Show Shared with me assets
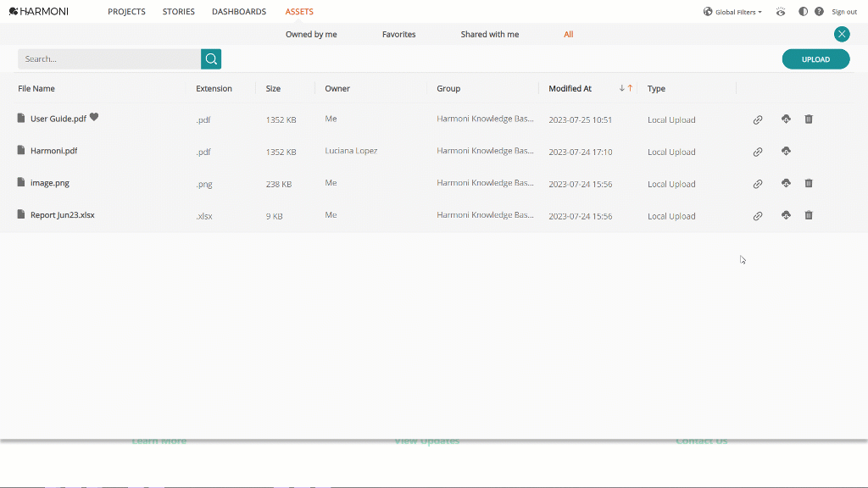Viewport: 868px width, 488px height. 490,34
